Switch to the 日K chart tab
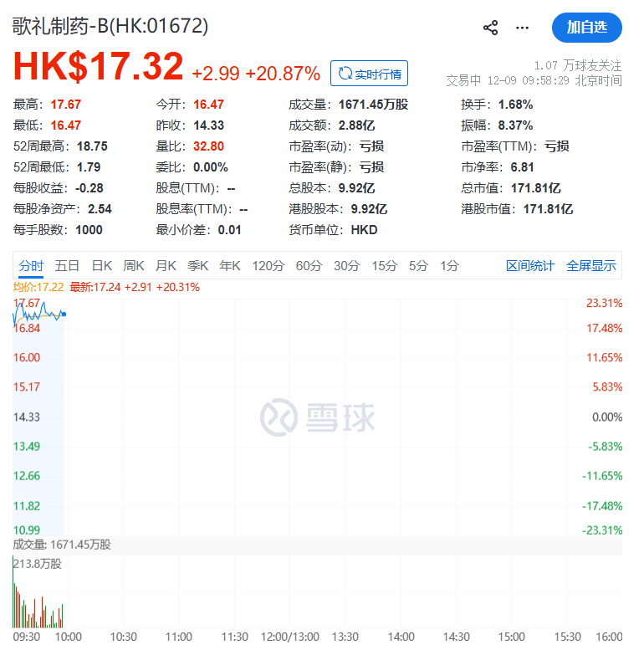Image resolution: width=644 pixels, height=650 pixels. (101, 266)
